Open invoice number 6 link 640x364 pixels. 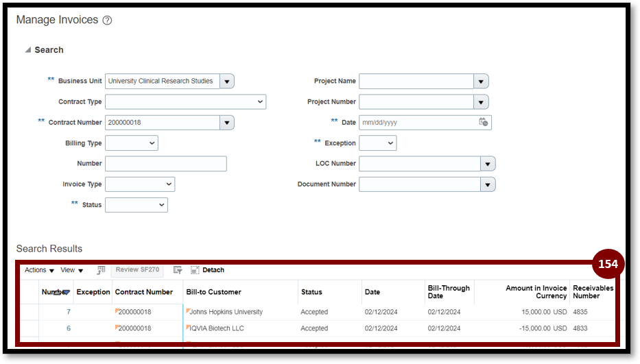point(69,328)
